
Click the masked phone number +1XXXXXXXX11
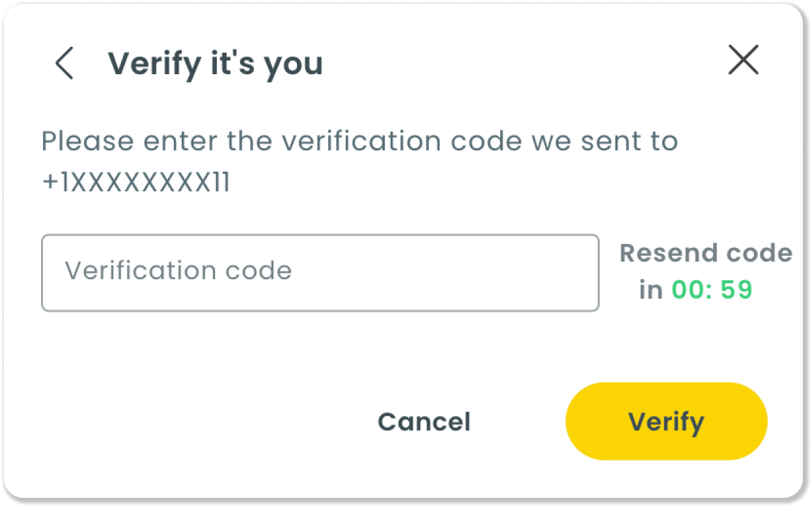pyautogui.click(x=135, y=184)
